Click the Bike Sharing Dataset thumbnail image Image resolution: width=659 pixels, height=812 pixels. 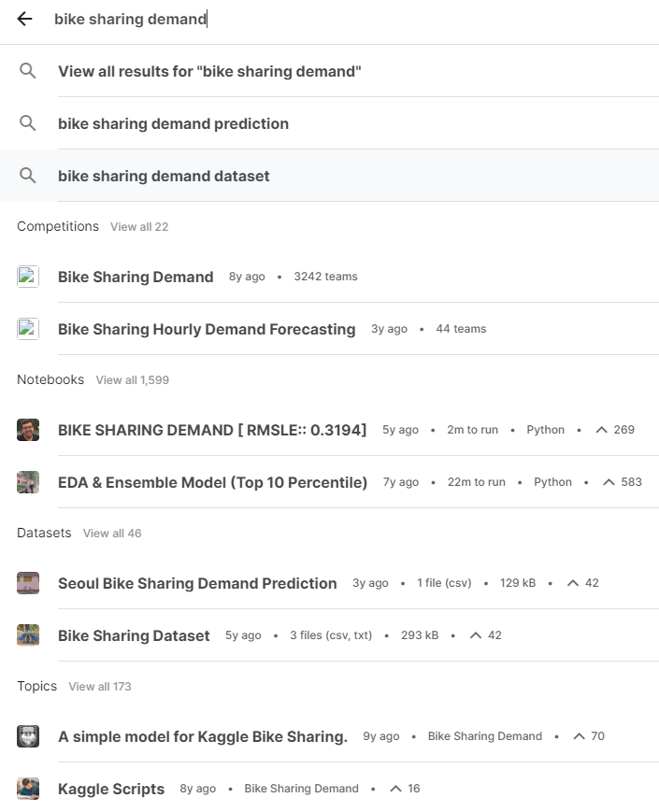click(28, 635)
